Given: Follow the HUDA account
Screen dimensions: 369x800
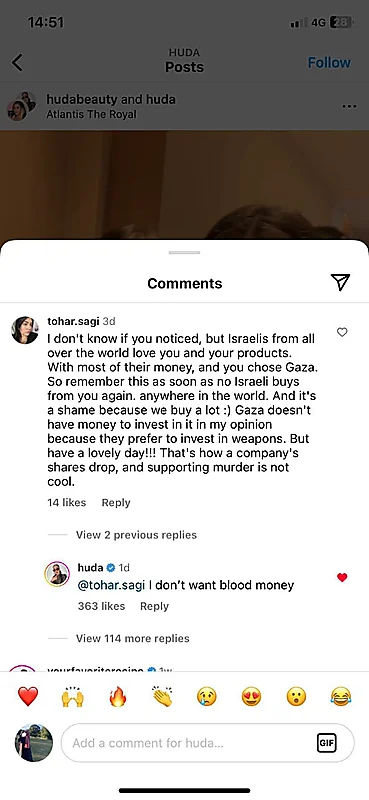Looking at the screenshot, I should (329, 63).
